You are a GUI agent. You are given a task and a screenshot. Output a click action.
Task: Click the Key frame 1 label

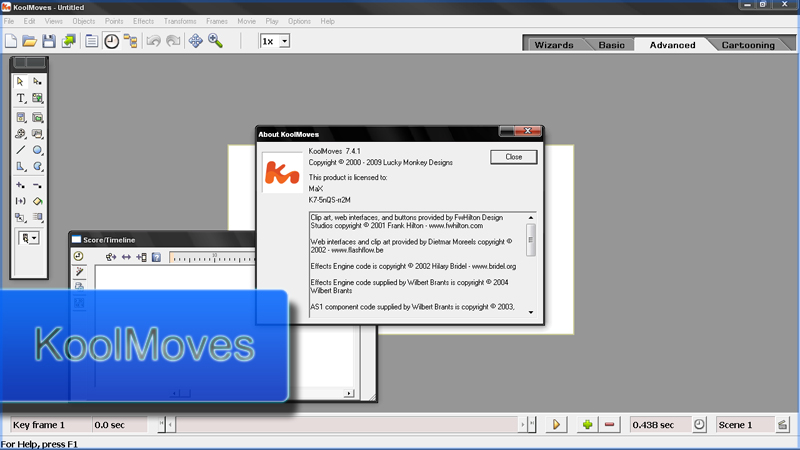[x=39, y=424]
